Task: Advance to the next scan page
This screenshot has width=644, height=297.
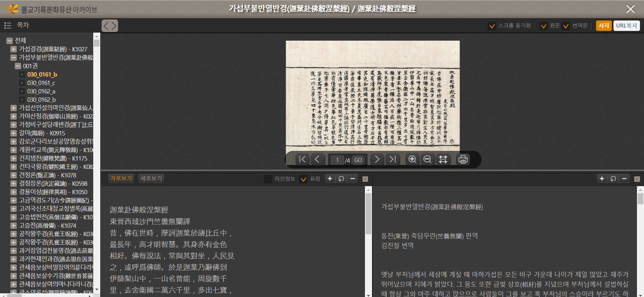Action: click(x=377, y=159)
